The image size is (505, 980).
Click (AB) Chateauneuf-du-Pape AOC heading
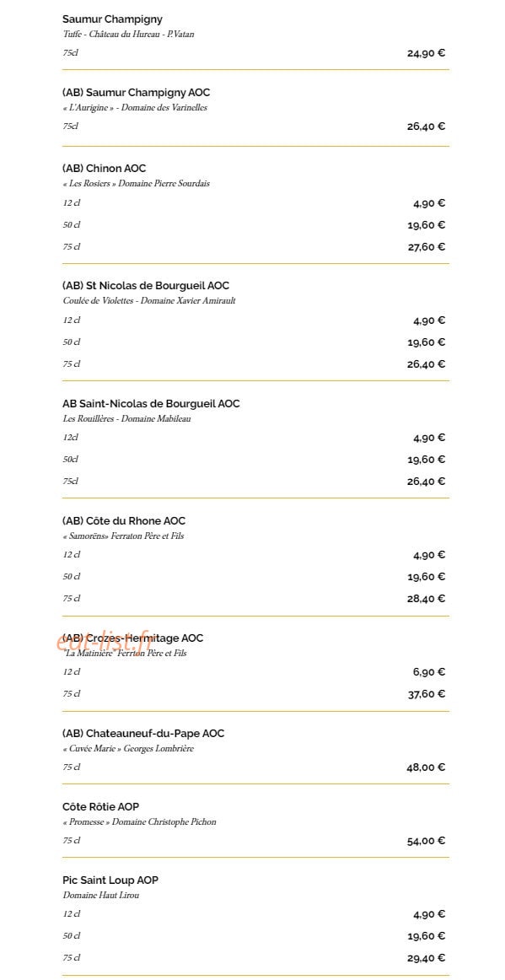click(x=143, y=733)
